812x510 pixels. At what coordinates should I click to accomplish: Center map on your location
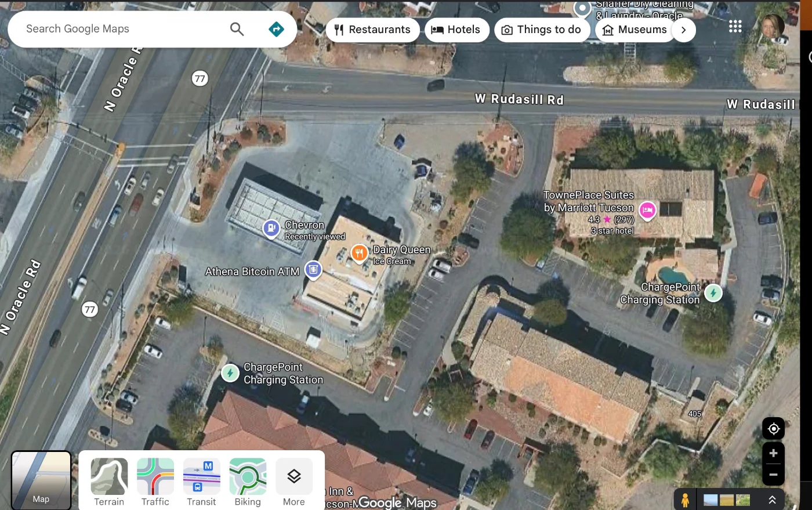tap(773, 429)
